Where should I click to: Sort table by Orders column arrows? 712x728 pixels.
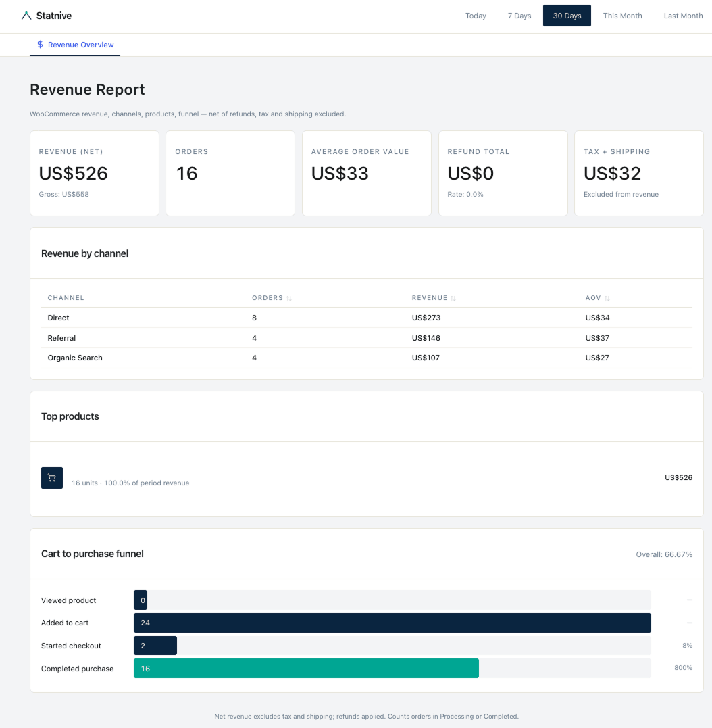[x=289, y=299]
